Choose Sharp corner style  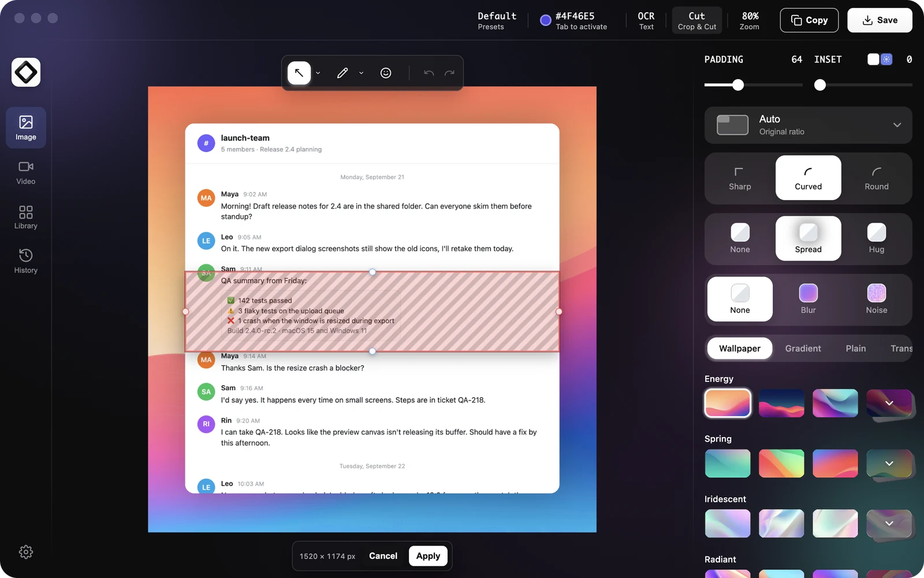click(740, 178)
